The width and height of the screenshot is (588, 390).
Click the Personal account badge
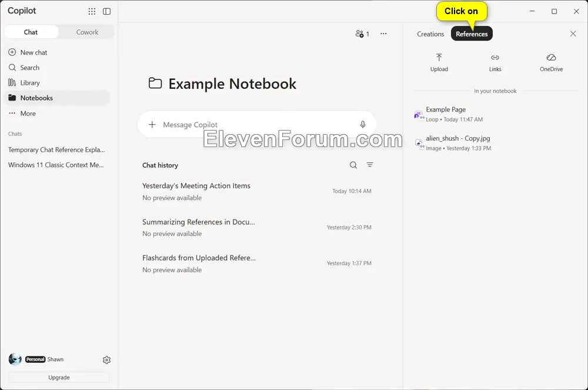click(35, 359)
